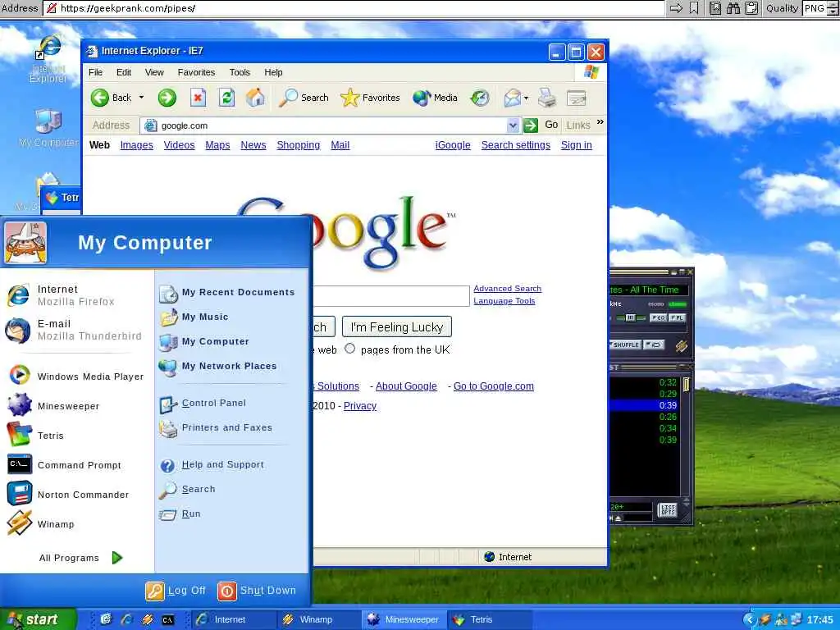
Task: Click the green Forward arrow in IE toolbar
Action: pyautogui.click(x=167, y=98)
